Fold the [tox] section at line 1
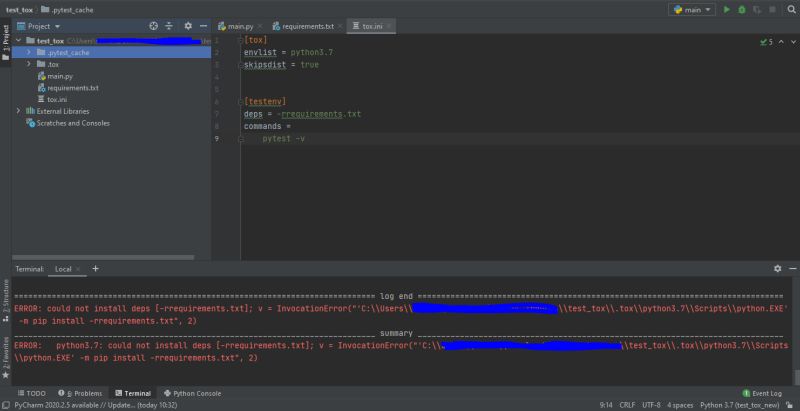Screen dimensions: 800x411 click(241, 40)
